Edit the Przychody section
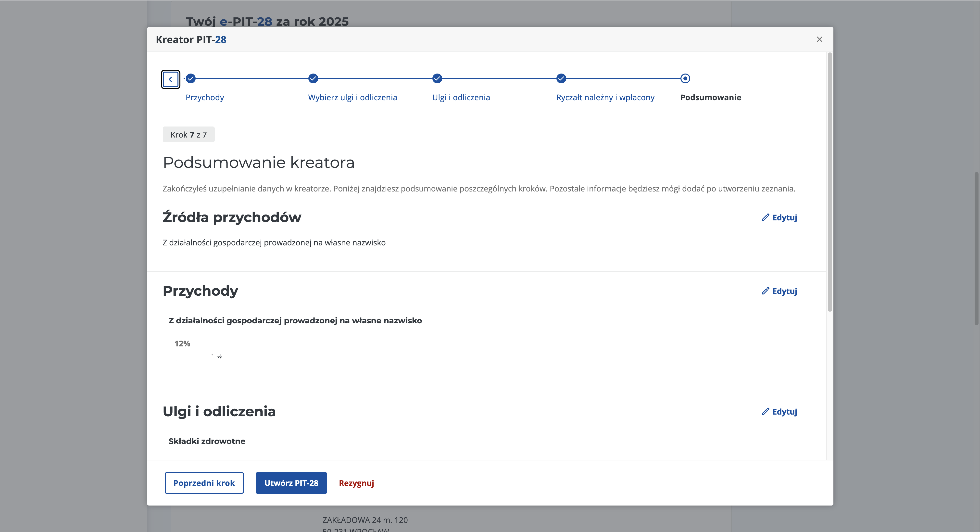 click(779, 291)
